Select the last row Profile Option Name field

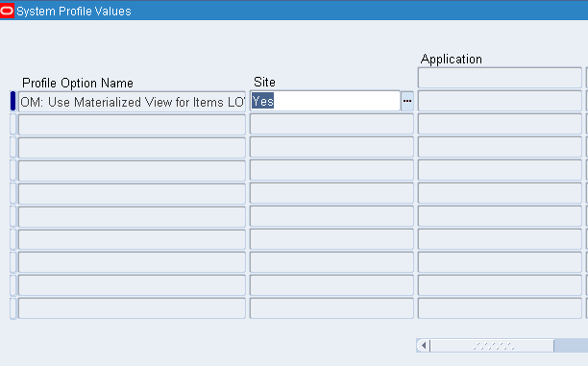pos(132,308)
